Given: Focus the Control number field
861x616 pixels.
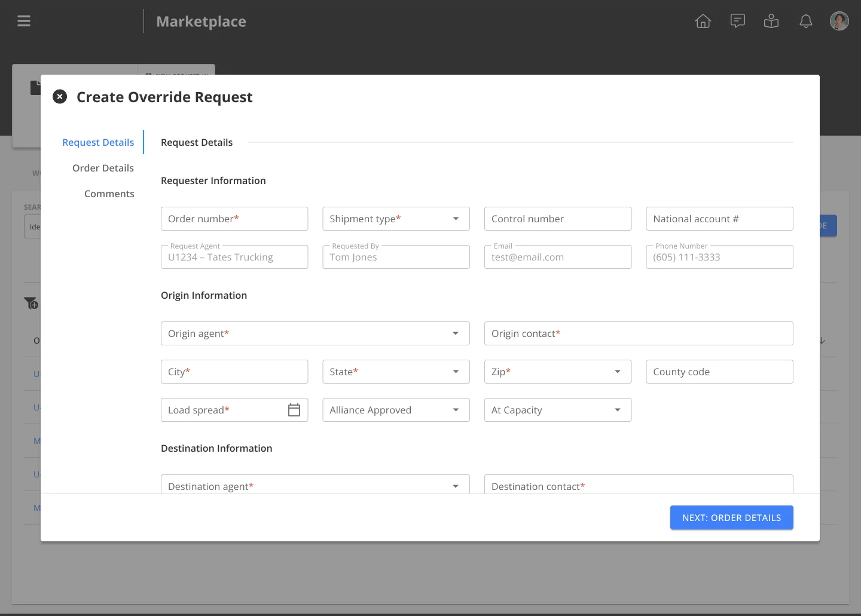Looking at the screenshot, I should pyautogui.click(x=558, y=219).
